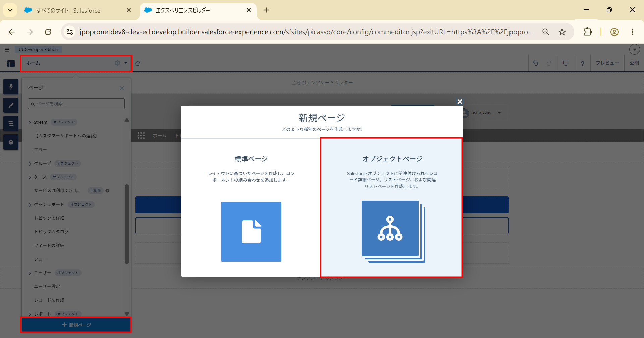Open a new browser tab
The height and width of the screenshot is (338, 644).
pos(267,10)
